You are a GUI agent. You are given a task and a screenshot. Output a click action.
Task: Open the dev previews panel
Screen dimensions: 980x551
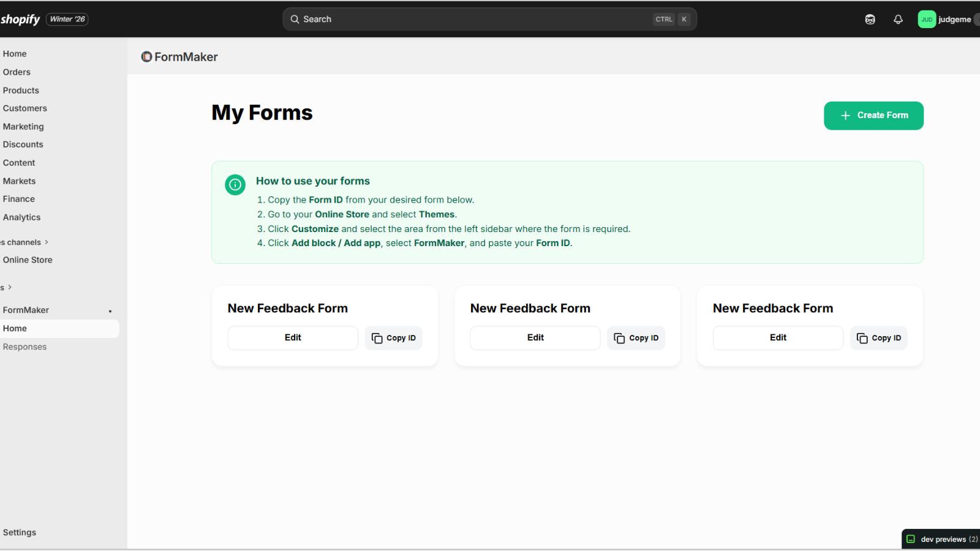[x=941, y=539]
